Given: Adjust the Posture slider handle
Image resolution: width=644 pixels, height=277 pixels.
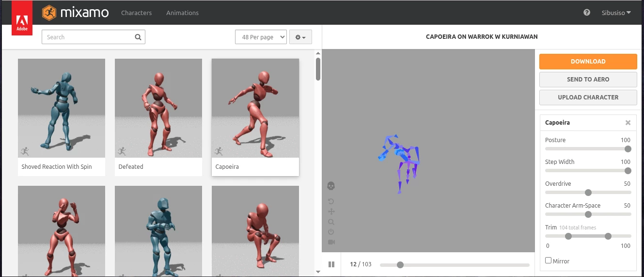Looking at the screenshot, I should (x=628, y=149).
